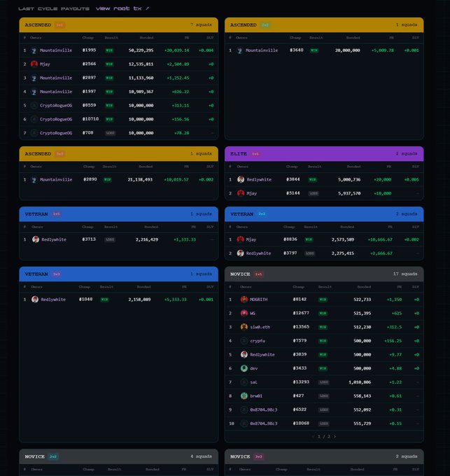Click Redlywhite avatar in champ #3797 row
The image size is (450, 476).
(240, 253)
